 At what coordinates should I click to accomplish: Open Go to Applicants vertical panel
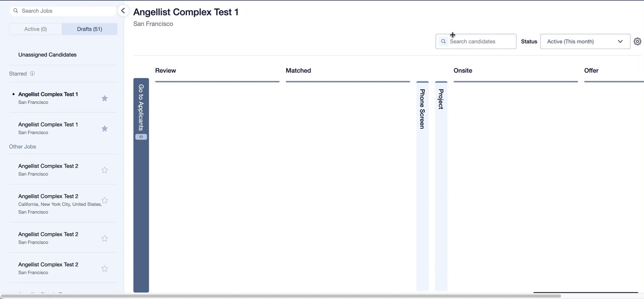(141, 108)
